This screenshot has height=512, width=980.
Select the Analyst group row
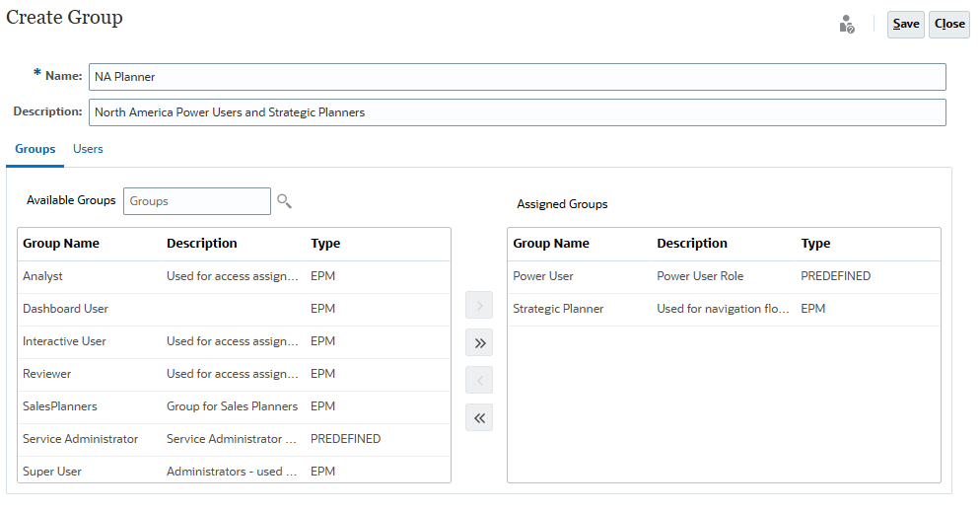tap(43, 276)
